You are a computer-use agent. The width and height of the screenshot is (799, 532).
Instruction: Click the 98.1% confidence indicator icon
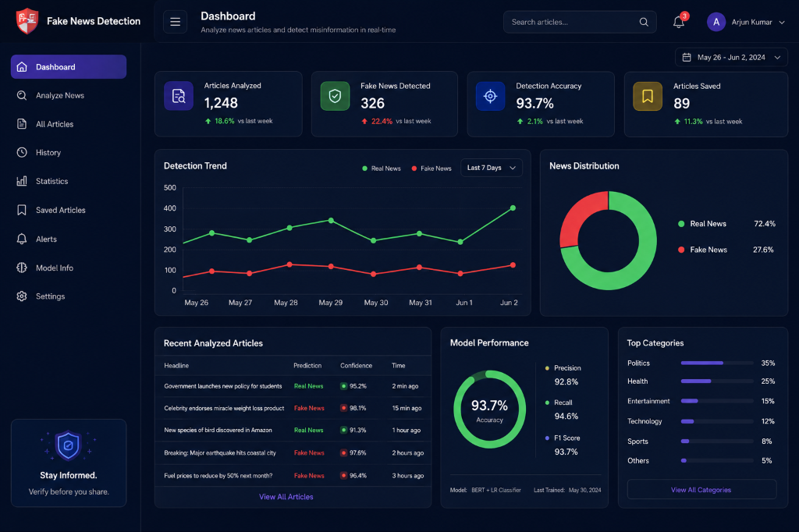coord(344,408)
